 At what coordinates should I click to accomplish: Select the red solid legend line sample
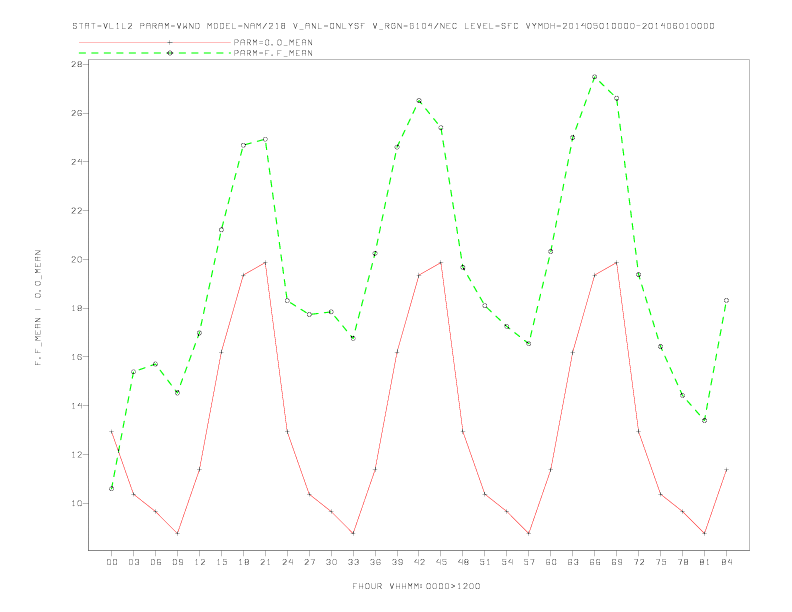[155, 42]
